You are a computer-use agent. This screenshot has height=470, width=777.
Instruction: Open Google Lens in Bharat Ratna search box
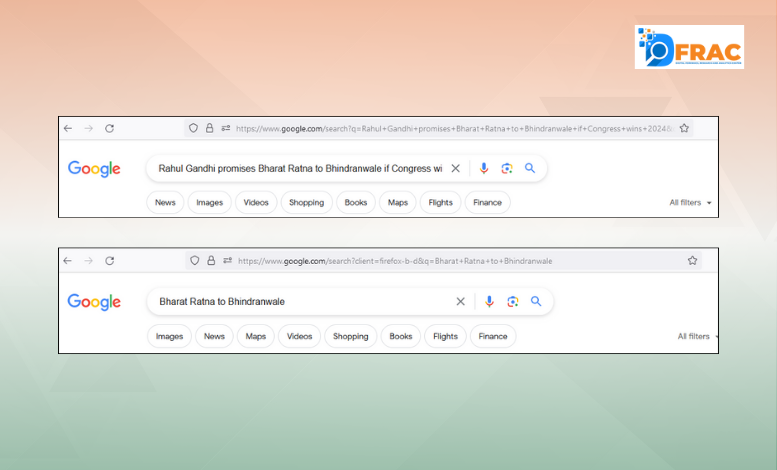tap(512, 301)
